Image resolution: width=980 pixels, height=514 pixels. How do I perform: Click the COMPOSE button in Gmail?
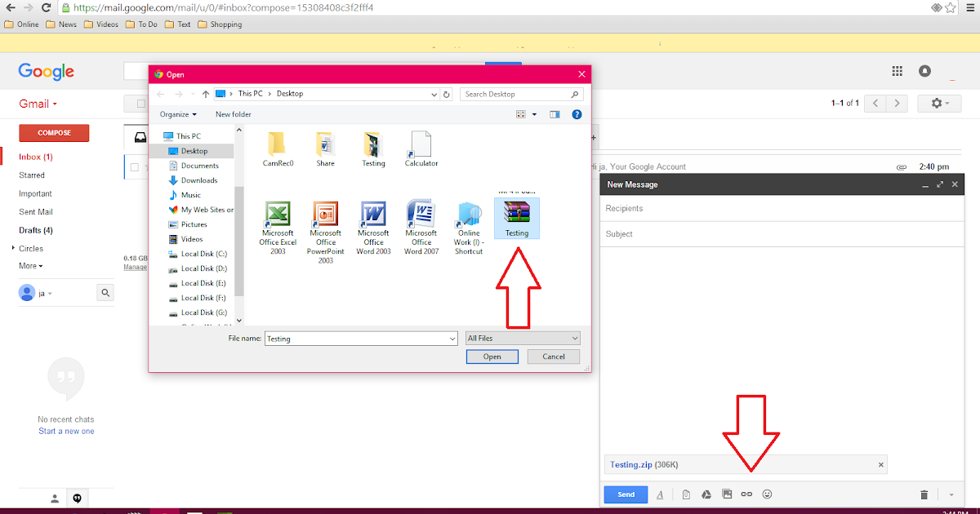(54, 133)
